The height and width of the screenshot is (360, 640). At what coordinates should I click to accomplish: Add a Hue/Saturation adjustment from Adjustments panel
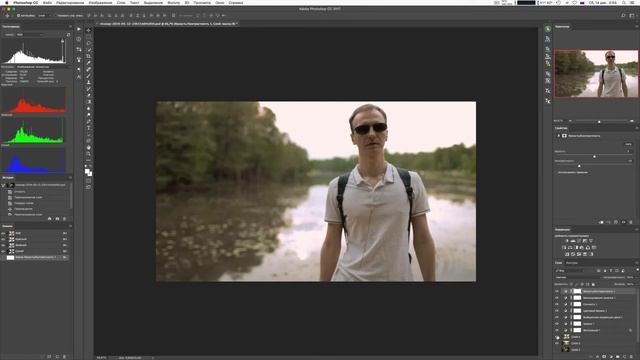[564, 247]
